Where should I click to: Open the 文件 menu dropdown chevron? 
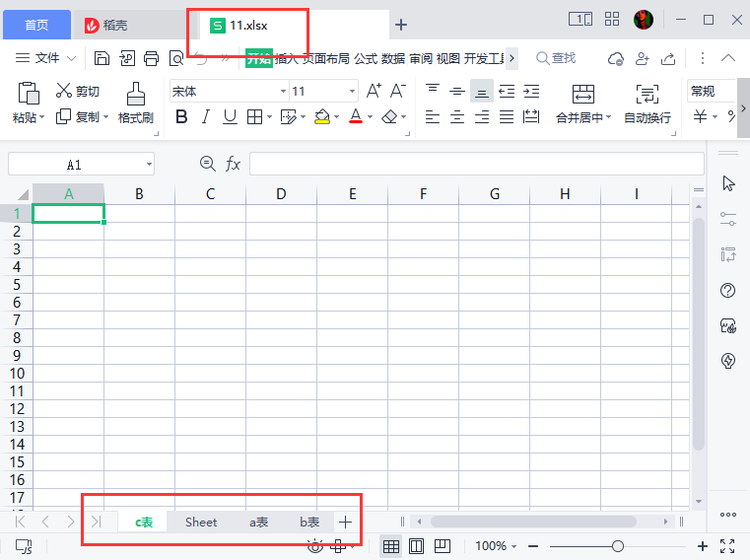click(71, 58)
